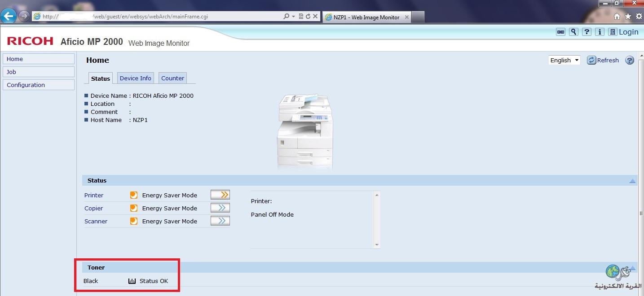644x296 pixels.
Task: Click the black toner level icon
Action: (132, 281)
